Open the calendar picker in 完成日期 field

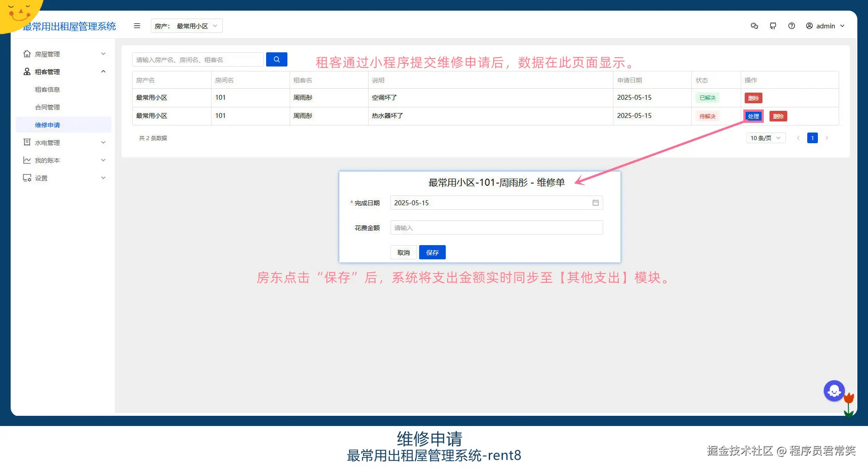[x=596, y=203]
